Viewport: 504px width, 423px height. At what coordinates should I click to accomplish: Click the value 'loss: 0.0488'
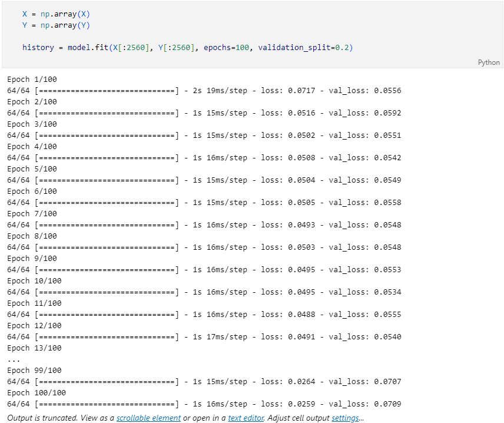click(288, 314)
